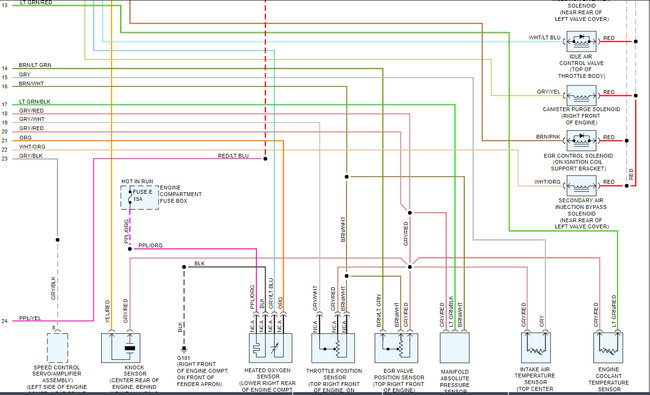Select the Heated Oxygen Sensor symbol
650x395 pixels.
pos(270,348)
